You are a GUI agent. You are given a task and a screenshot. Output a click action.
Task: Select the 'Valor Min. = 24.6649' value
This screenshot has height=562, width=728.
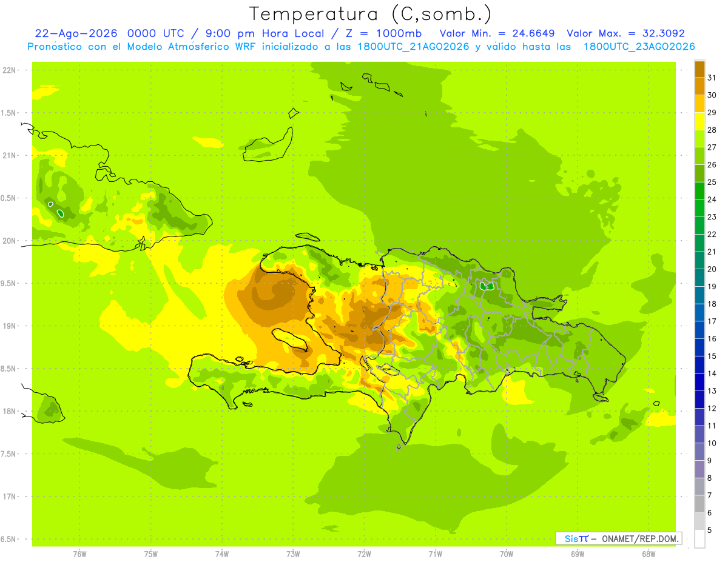click(x=497, y=33)
